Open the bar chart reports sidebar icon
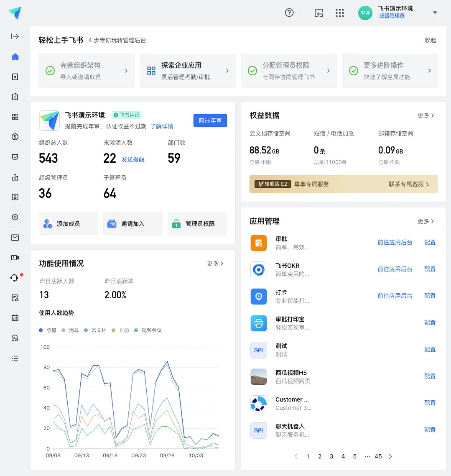The image size is (451, 476). click(15, 177)
